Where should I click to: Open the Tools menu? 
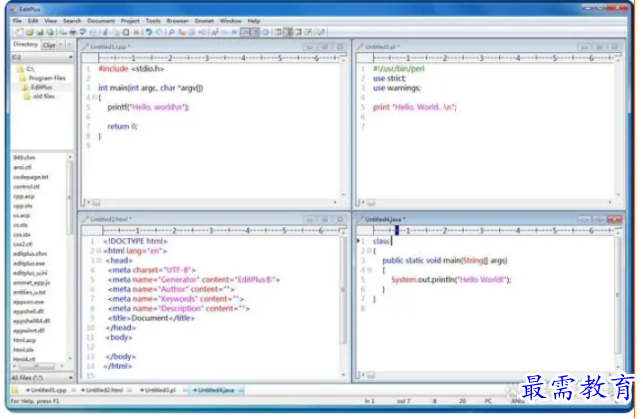click(x=153, y=20)
